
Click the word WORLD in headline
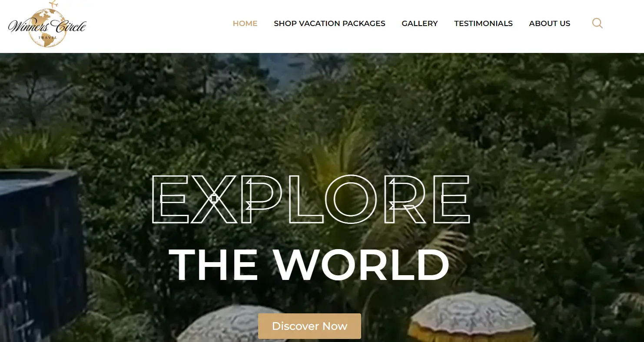coord(361,265)
